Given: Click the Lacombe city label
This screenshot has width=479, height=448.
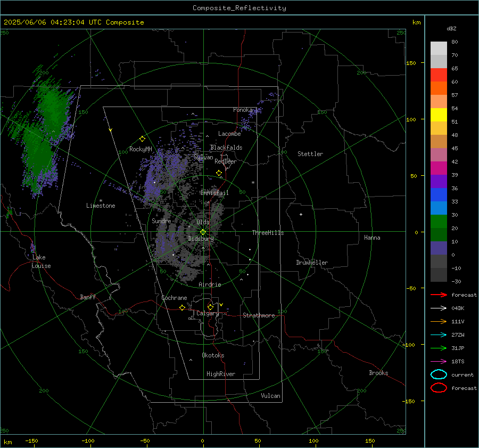Looking at the screenshot, I should pyautogui.click(x=229, y=134).
